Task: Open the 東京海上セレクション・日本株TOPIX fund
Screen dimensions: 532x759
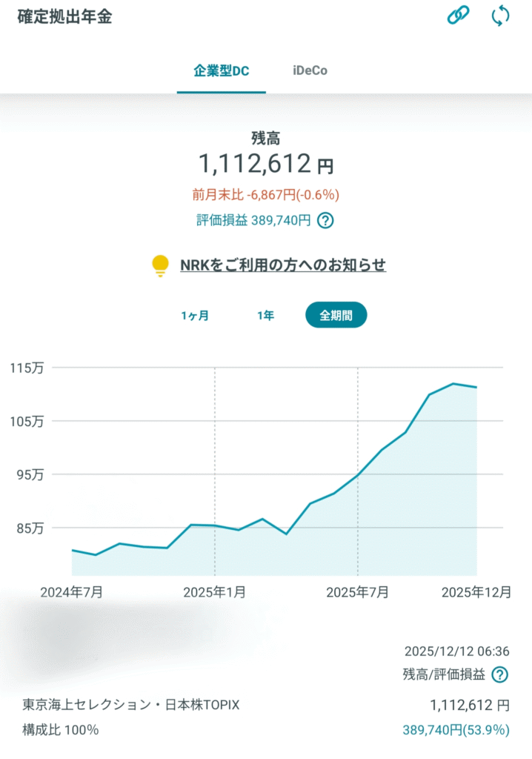Action: 131,704
